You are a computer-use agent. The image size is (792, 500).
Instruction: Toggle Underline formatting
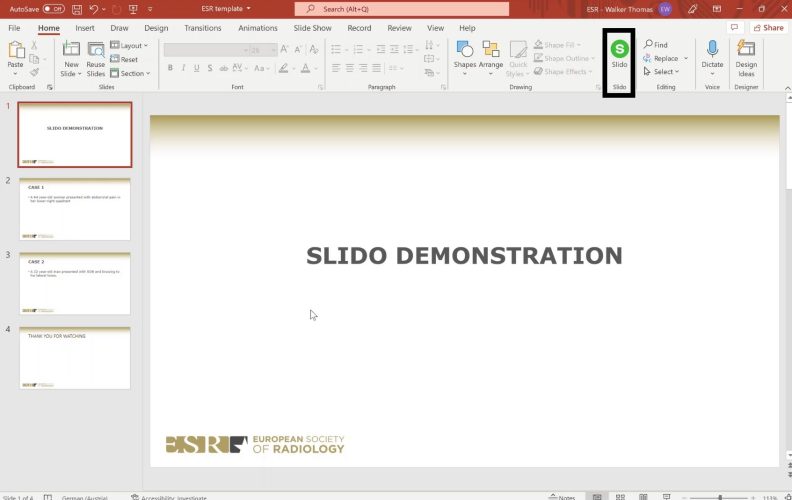point(196,68)
